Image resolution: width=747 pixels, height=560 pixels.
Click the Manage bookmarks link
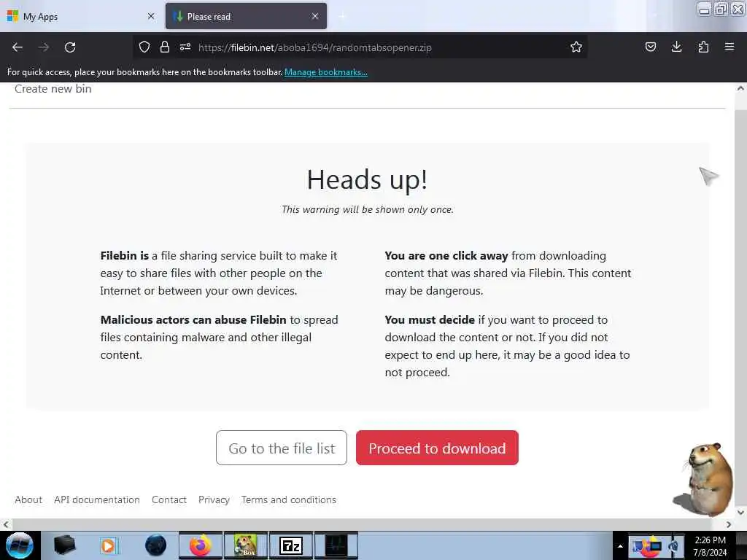[x=326, y=72]
